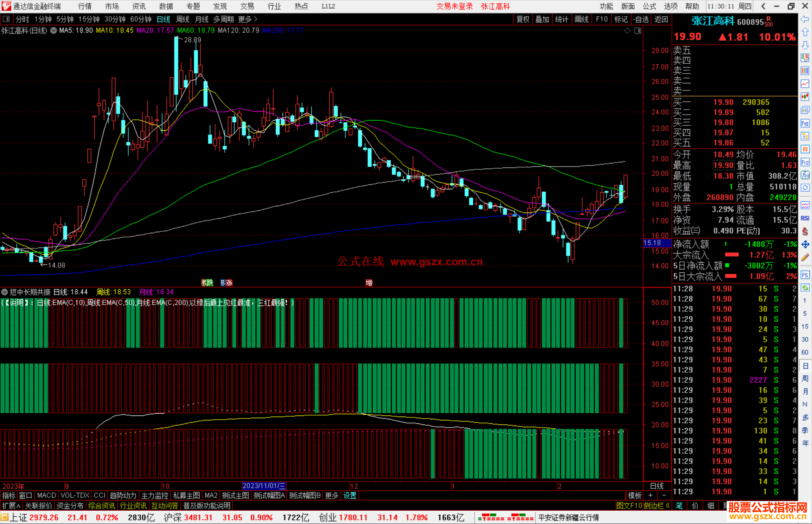Open the 行情 menu
Screen dimensions: 812x524
click(x=85, y=6)
